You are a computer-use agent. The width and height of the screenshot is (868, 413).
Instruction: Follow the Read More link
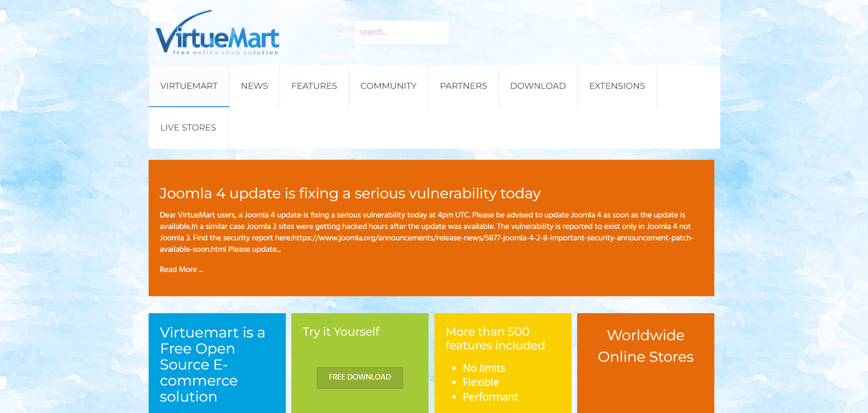pos(181,269)
